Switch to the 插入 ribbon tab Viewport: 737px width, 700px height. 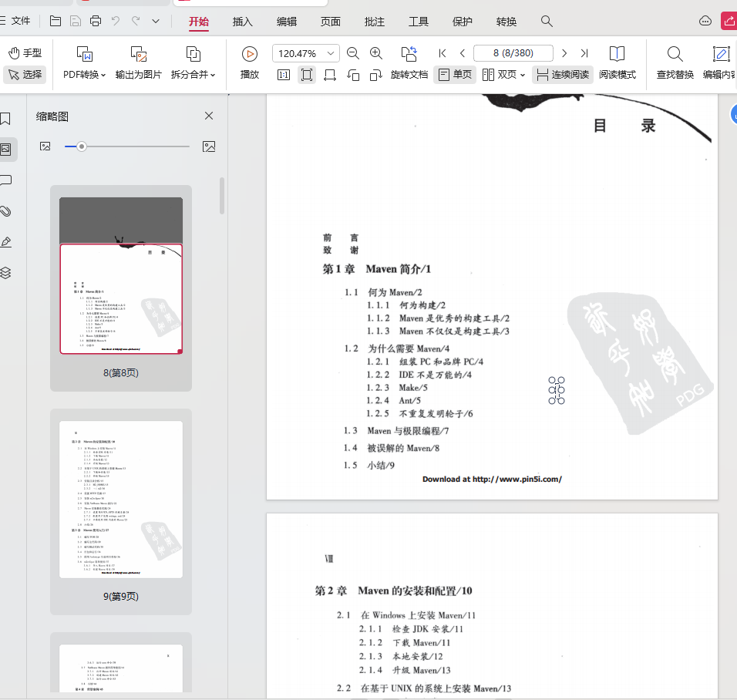click(x=243, y=22)
